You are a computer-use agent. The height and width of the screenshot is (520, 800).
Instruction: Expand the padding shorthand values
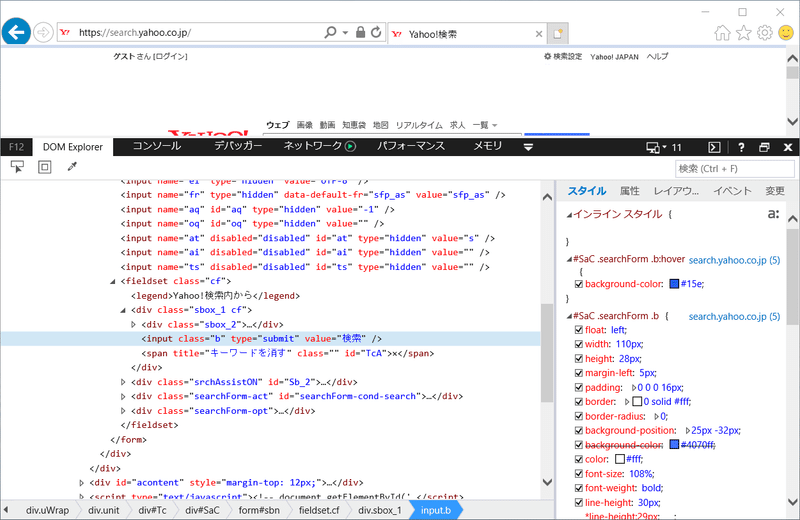634,388
